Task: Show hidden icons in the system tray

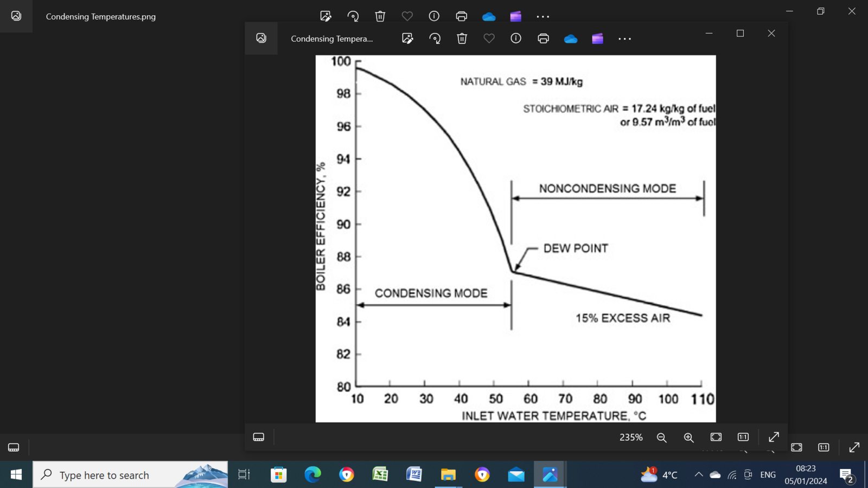Action: [699, 475]
